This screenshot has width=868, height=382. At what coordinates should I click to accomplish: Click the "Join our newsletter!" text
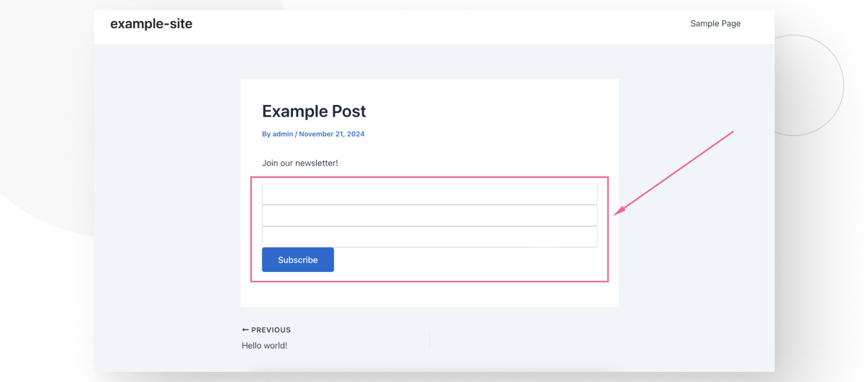tap(299, 164)
